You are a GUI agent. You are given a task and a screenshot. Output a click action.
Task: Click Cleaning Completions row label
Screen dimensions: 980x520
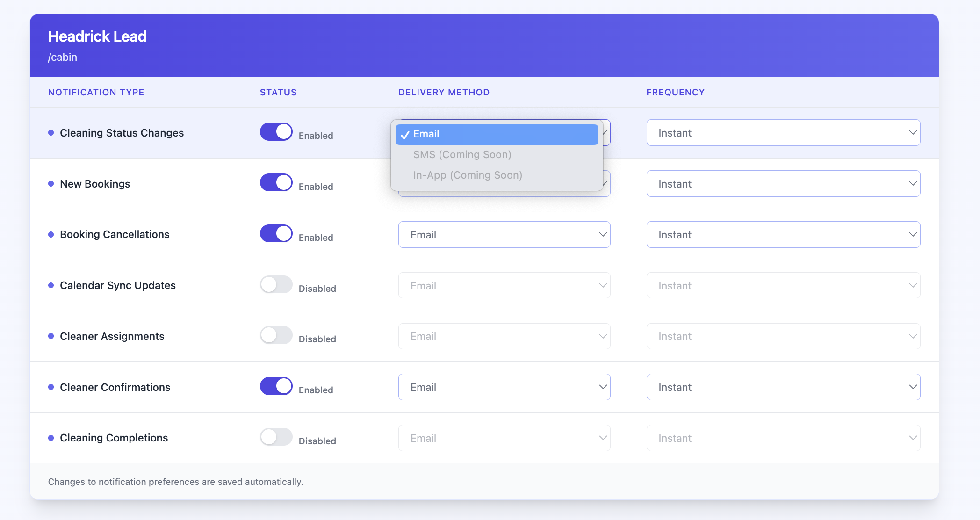[x=114, y=438]
